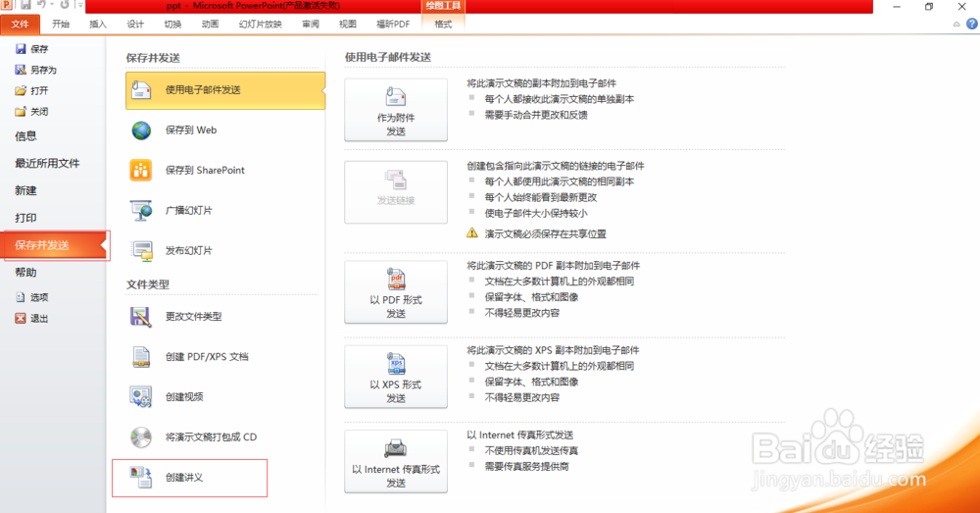
Task: Click the 保存到 SharePoint label text
Action: coord(205,170)
